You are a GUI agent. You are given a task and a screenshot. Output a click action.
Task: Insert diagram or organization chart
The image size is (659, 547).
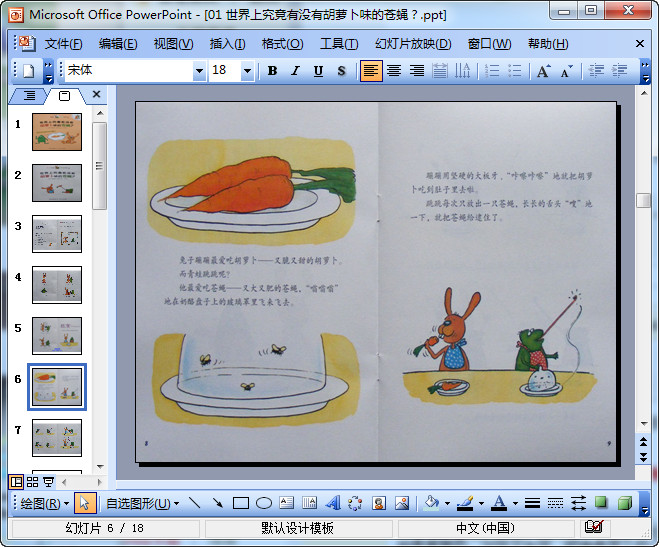point(356,503)
